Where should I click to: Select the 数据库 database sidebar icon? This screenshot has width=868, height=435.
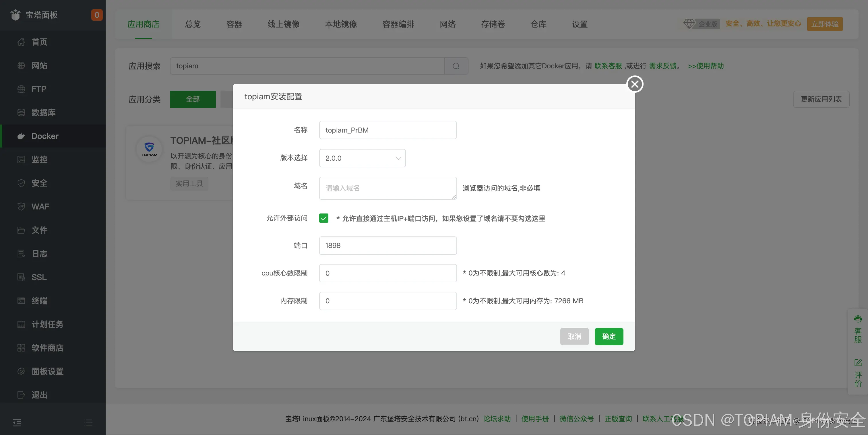[x=21, y=112]
